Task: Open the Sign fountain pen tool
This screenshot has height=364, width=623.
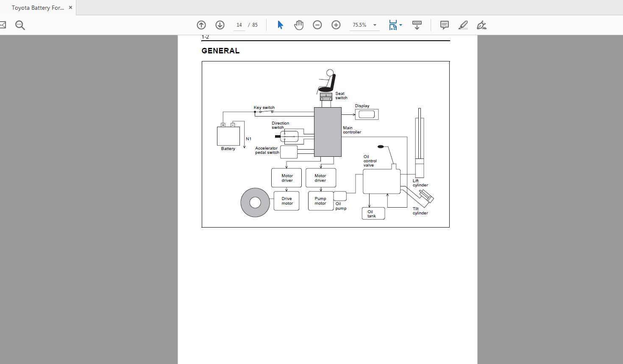Action: 481,25
